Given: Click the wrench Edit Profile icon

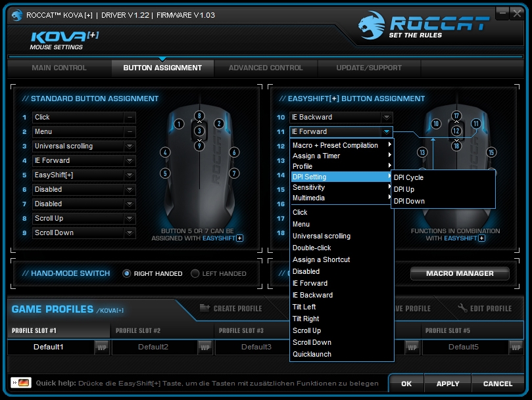Looking at the screenshot, I should tap(462, 308).
